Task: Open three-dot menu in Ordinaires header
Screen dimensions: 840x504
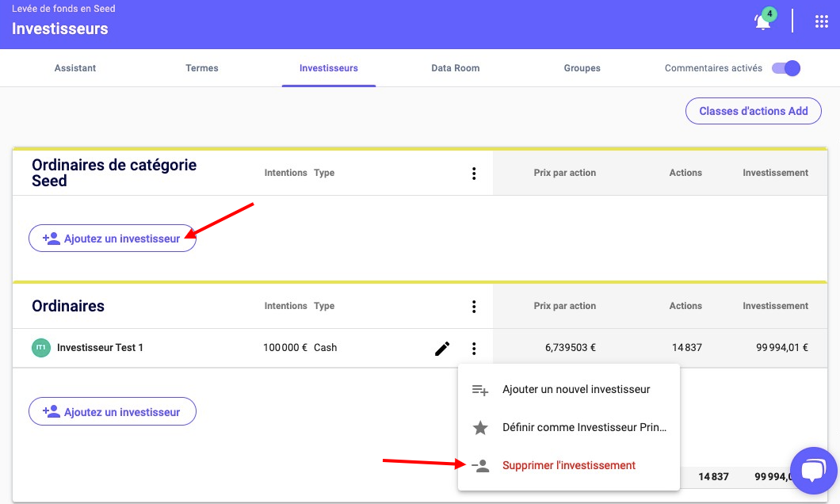Action: click(473, 307)
